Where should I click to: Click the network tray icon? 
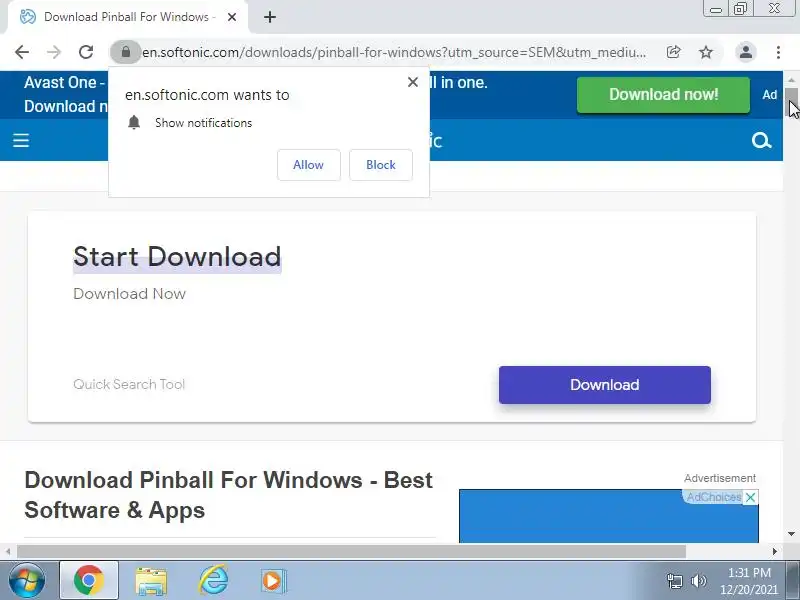pyautogui.click(x=674, y=581)
